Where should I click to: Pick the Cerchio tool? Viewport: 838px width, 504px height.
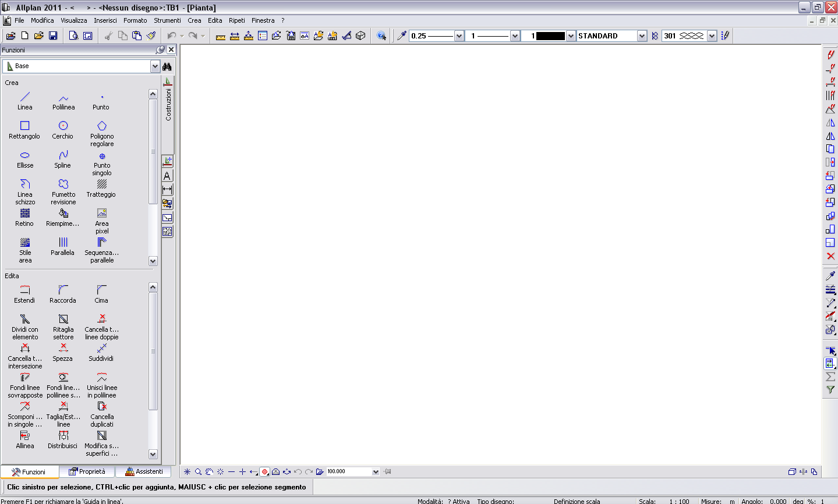tap(63, 130)
